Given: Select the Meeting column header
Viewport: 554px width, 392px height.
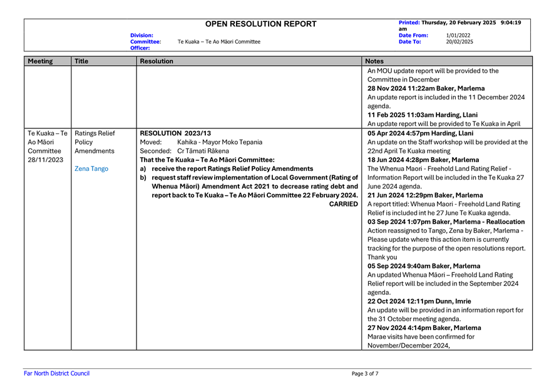Looking at the screenshot, I should 39,62.
